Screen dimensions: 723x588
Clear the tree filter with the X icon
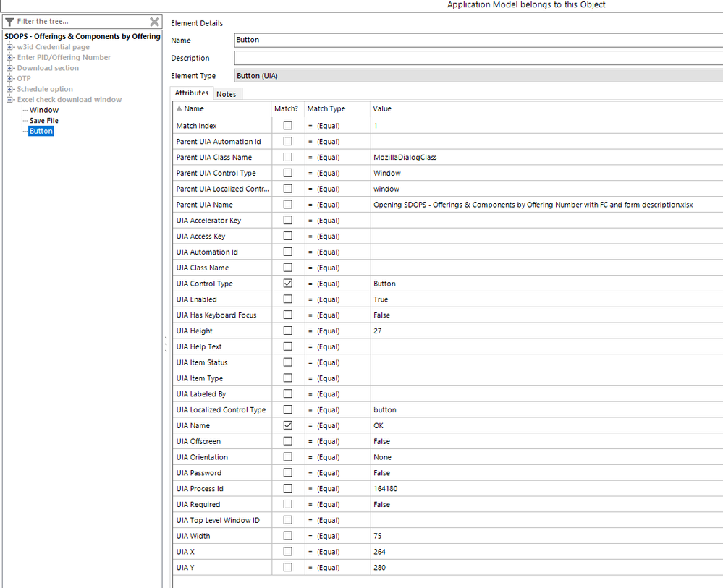[154, 22]
